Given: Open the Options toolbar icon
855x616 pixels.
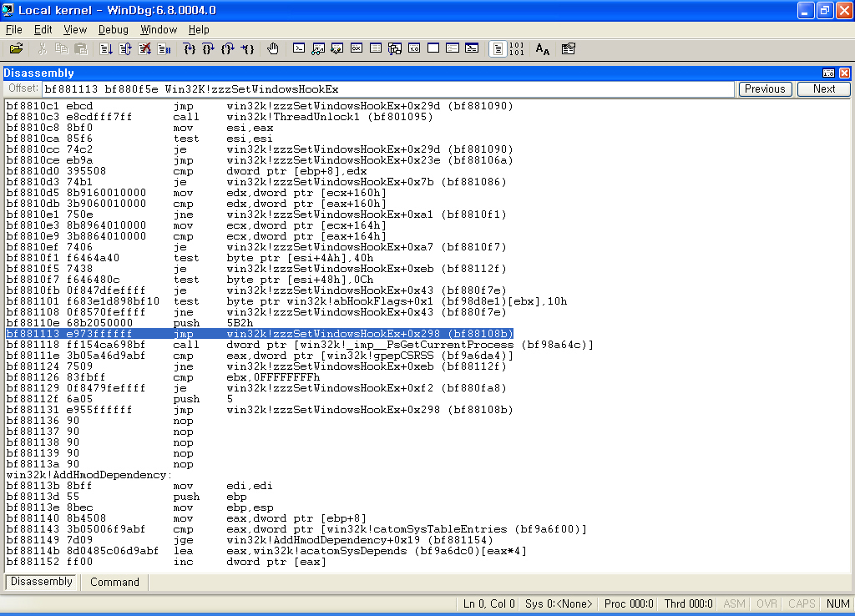Looking at the screenshot, I should [x=568, y=49].
